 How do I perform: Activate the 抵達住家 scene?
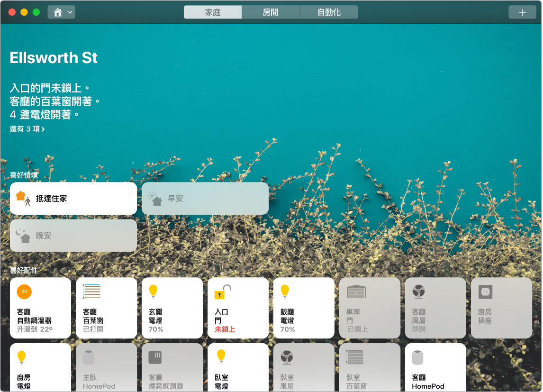tap(73, 198)
